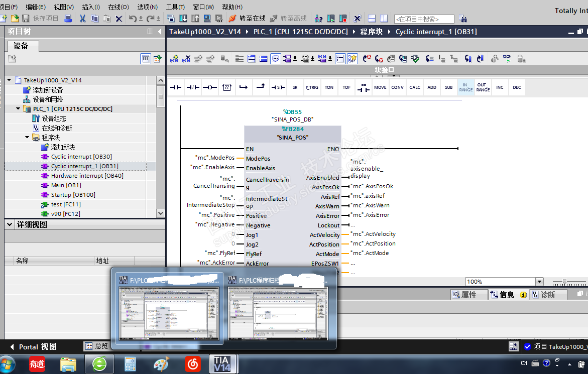Click 保存项目 save button
588x374 pixels.
tap(41, 19)
